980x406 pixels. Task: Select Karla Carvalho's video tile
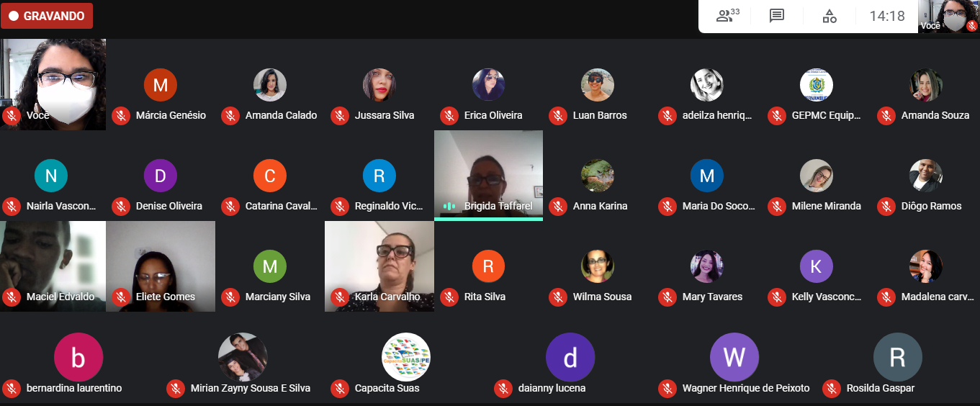coord(379,266)
